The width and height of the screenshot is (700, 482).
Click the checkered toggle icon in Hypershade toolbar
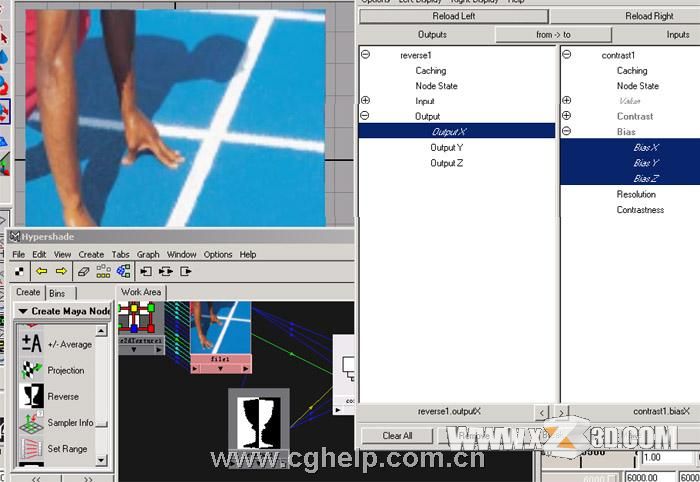point(19,271)
